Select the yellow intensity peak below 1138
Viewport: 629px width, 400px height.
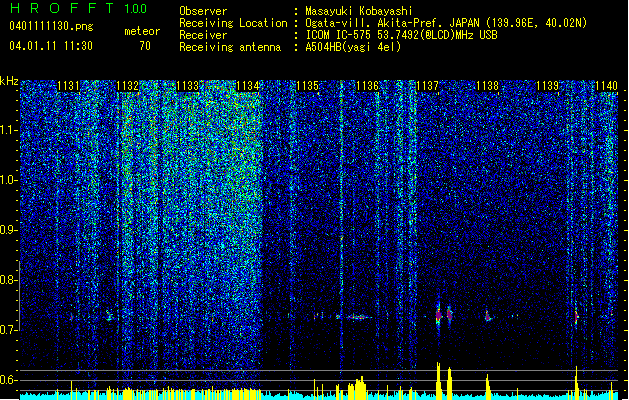click(x=488, y=387)
